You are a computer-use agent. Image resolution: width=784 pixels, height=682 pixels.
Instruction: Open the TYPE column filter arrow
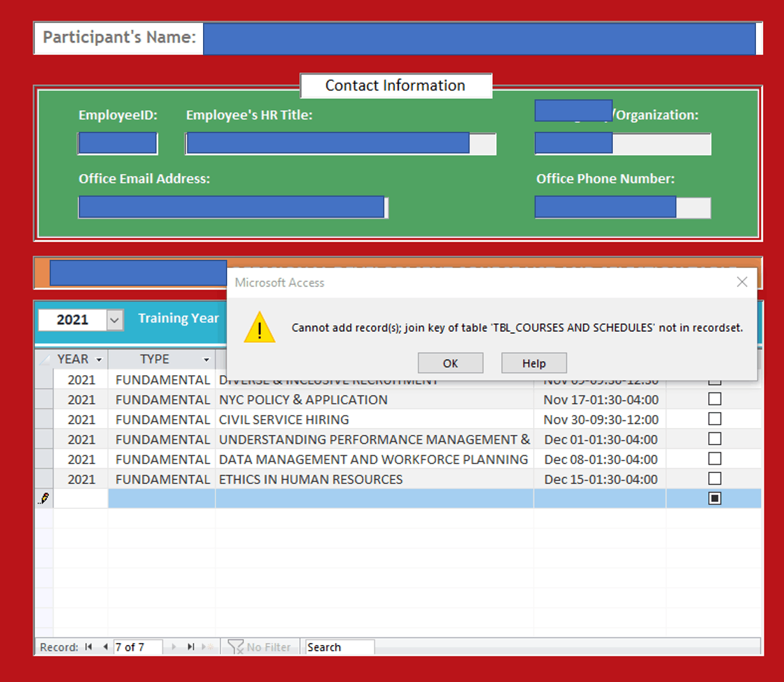click(206, 360)
